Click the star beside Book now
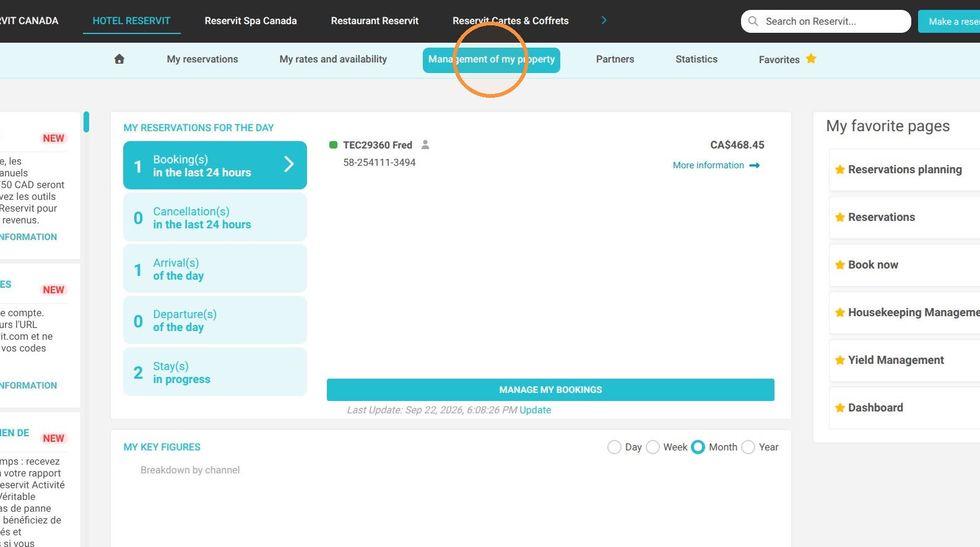980x547 pixels. [x=840, y=265]
